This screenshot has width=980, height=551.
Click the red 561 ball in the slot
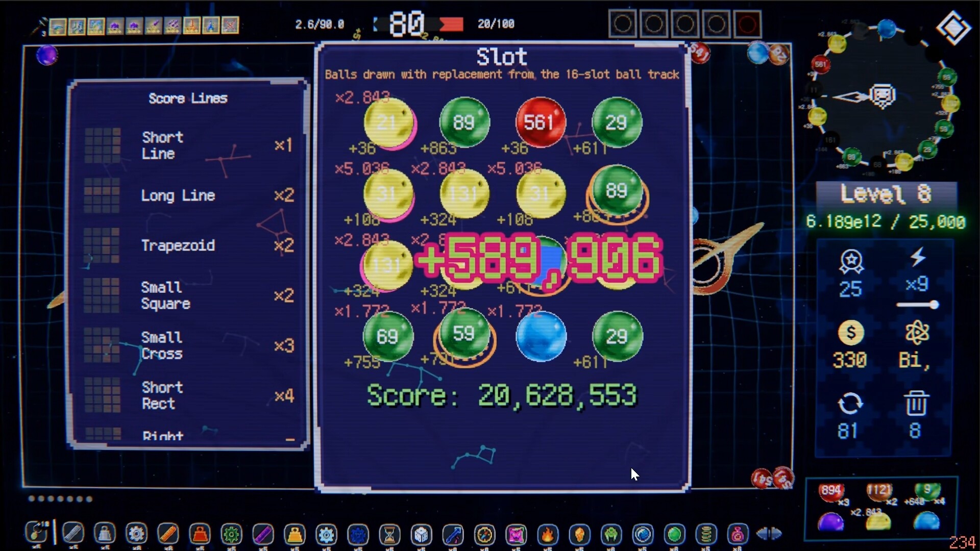pos(541,122)
